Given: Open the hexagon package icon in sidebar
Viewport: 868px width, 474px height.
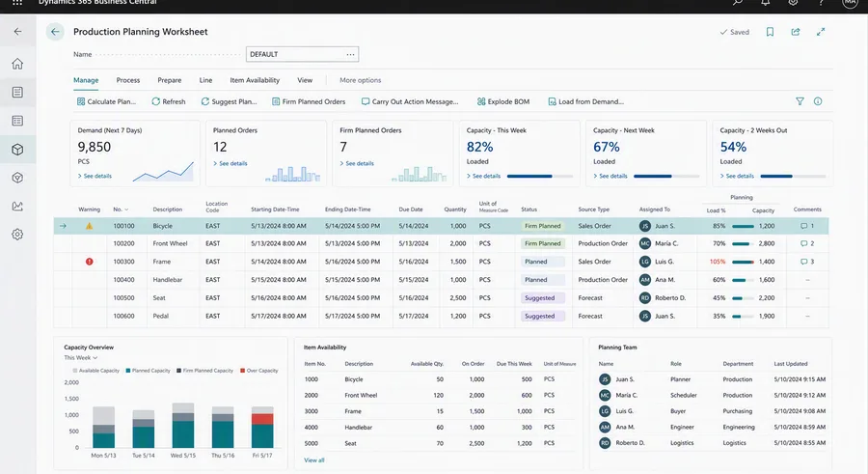Looking at the screenshot, I should coord(17,178).
